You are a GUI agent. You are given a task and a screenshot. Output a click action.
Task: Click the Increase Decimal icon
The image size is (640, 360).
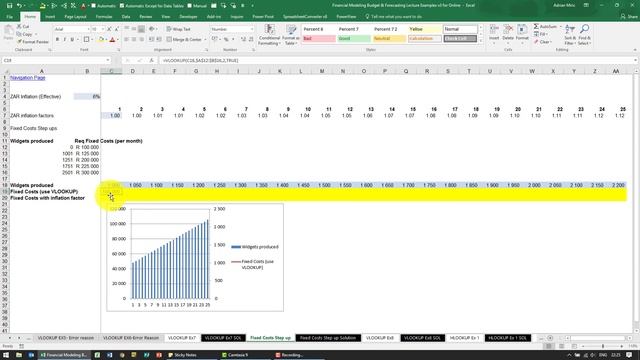pyautogui.click(x=243, y=40)
